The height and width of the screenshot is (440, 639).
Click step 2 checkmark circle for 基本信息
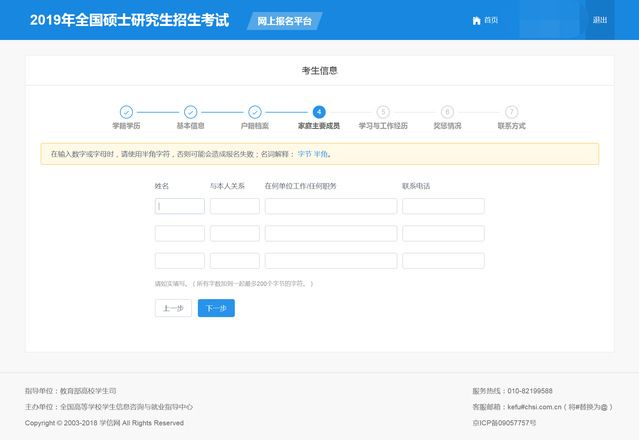coord(190,112)
